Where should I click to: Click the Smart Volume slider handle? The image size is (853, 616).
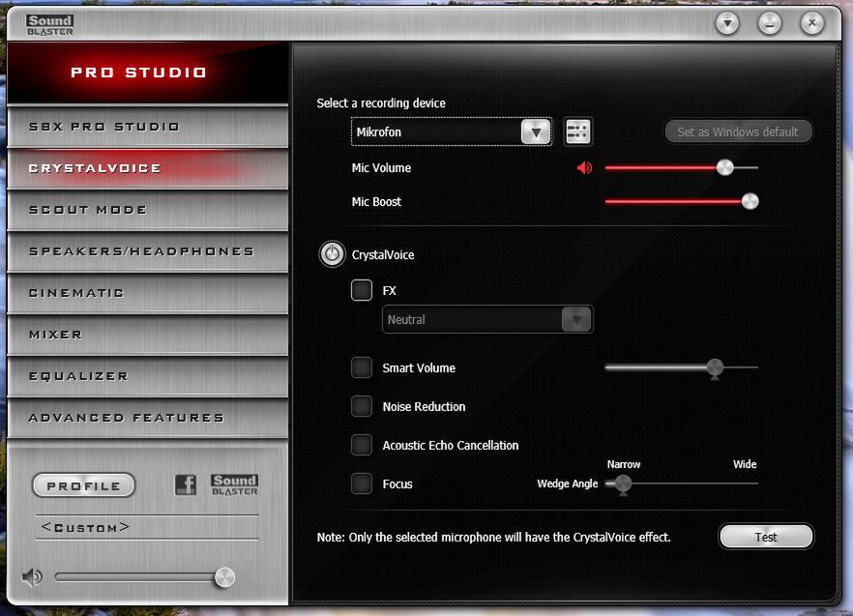[715, 368]
